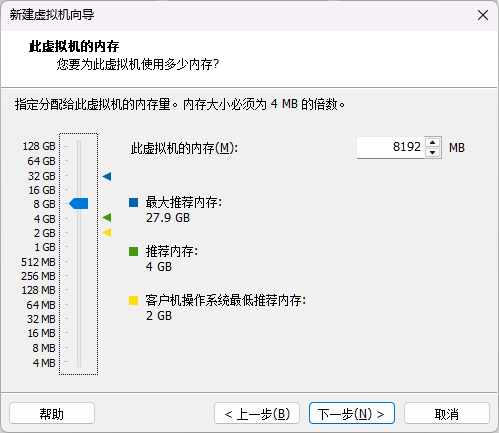Set memory slider to 128 GB tick

pyautogui.click(x=79, y=146)
